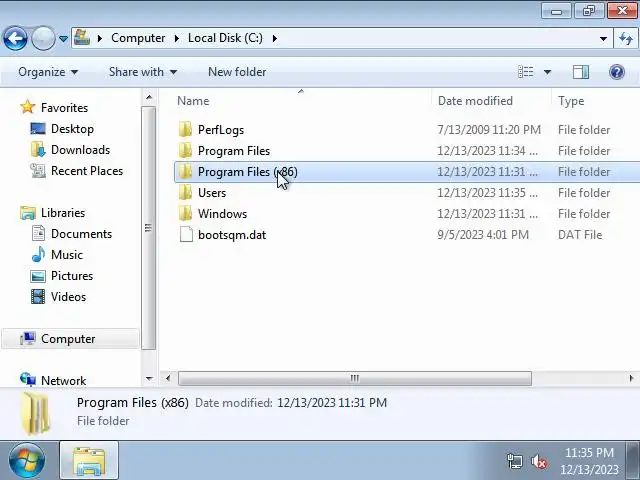This screenshot has width=640, height=480.
Task: Open view options dropdown arrow
Action: [547, 72]
